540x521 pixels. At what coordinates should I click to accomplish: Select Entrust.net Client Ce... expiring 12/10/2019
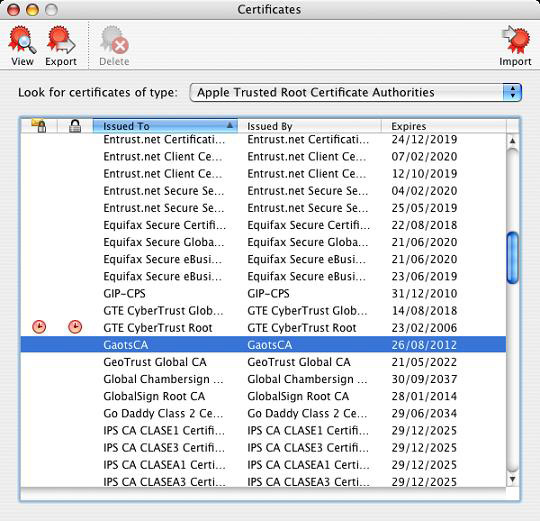[163, 174]
